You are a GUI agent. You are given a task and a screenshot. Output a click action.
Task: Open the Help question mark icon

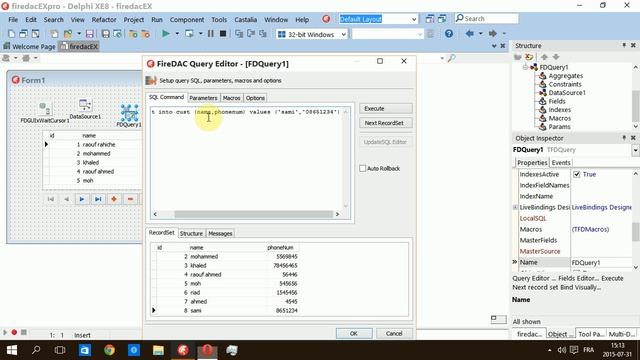click(x=449, y=34)
